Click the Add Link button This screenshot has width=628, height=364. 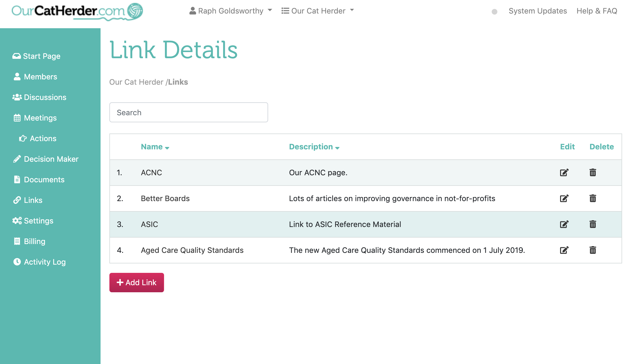(136, 282)
